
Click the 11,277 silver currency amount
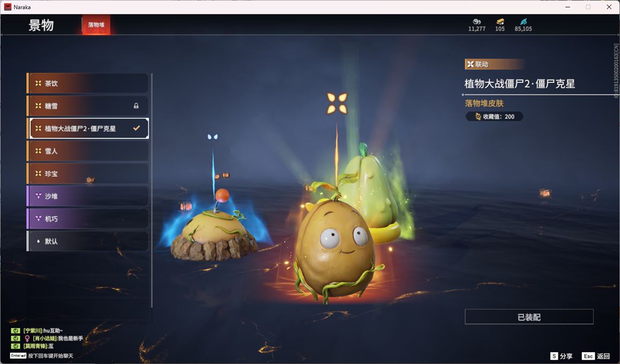[476, 29]
